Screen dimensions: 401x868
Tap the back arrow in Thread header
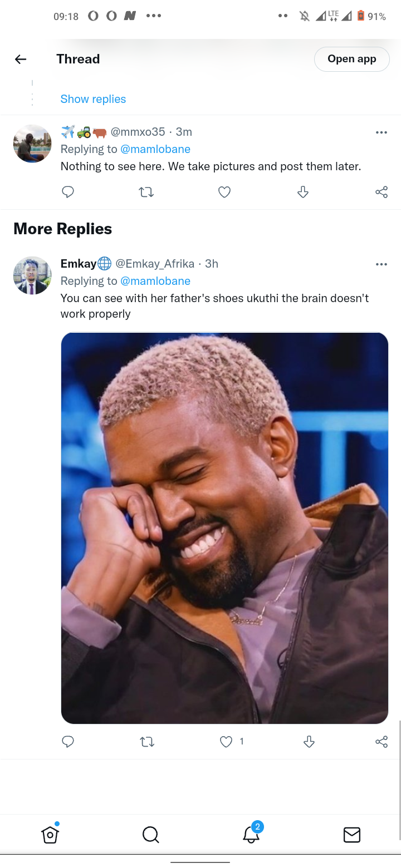pyautogui.click(x=21, y=59)
